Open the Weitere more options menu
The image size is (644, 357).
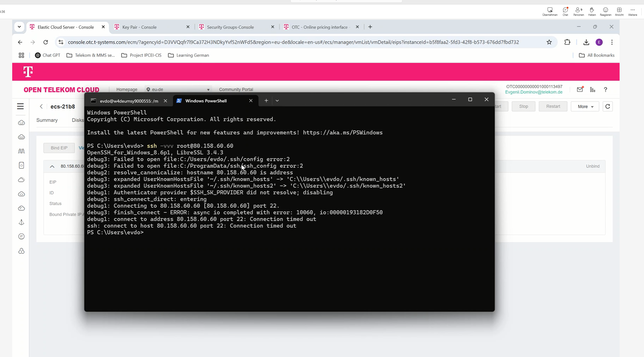coord(632,11)
